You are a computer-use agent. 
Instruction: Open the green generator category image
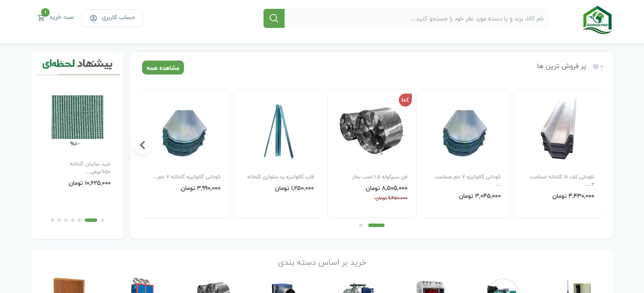coord(503,286)
